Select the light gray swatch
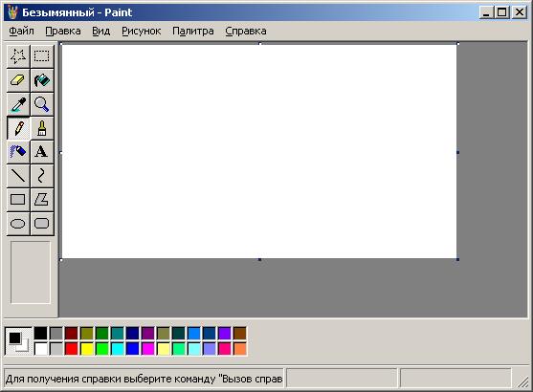533x392 pixels. tap(56, 349)
